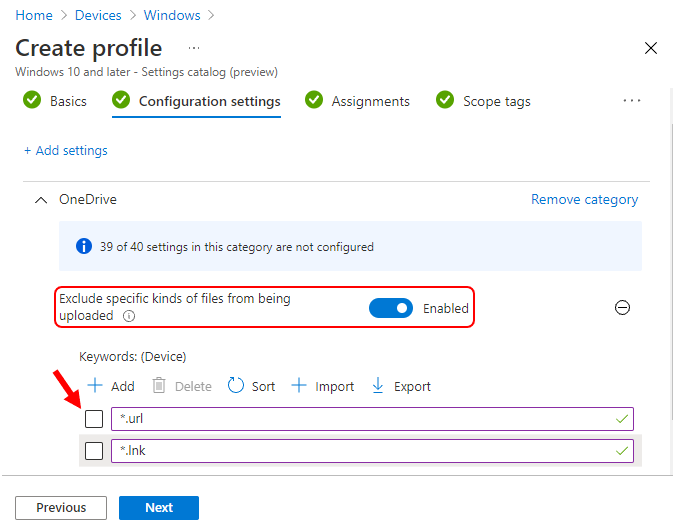Close the Create profile pane
The height and width of the screenshot is (532, 682).
(x=650, y=48)
